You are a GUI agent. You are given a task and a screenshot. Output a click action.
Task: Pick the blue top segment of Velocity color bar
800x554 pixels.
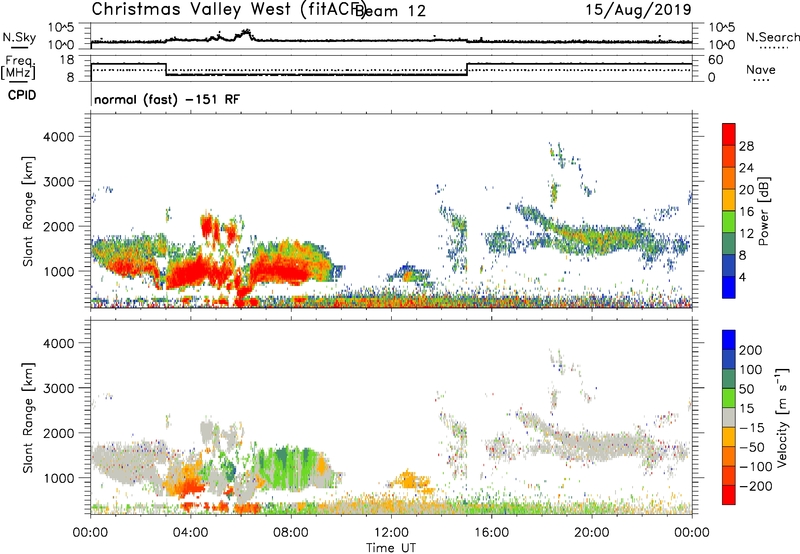pos(729,340)
